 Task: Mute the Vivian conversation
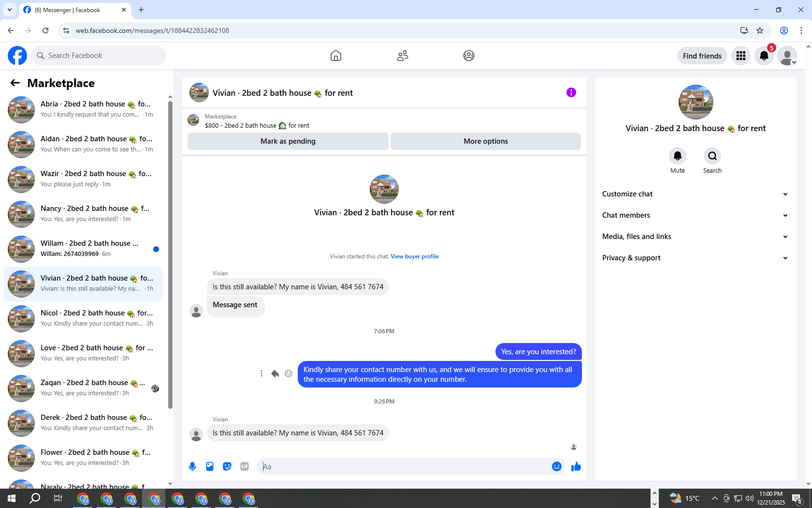coord(678,156)
